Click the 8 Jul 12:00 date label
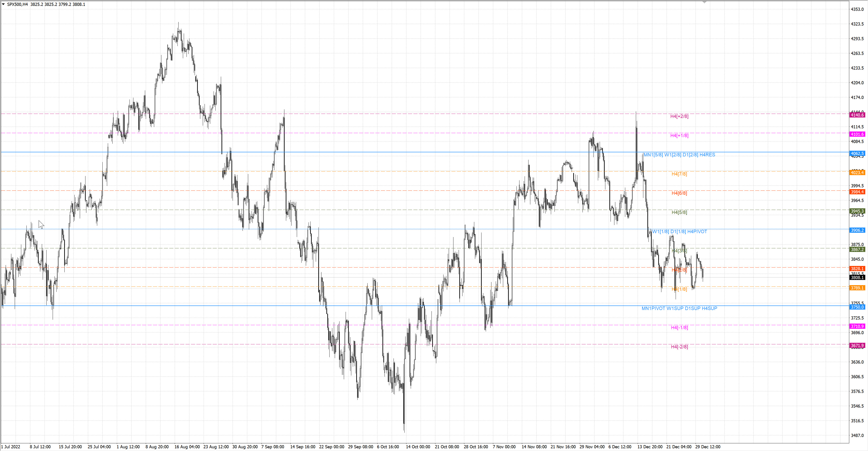868x451 pixels. pyautogui.click(x=40, y=447)
